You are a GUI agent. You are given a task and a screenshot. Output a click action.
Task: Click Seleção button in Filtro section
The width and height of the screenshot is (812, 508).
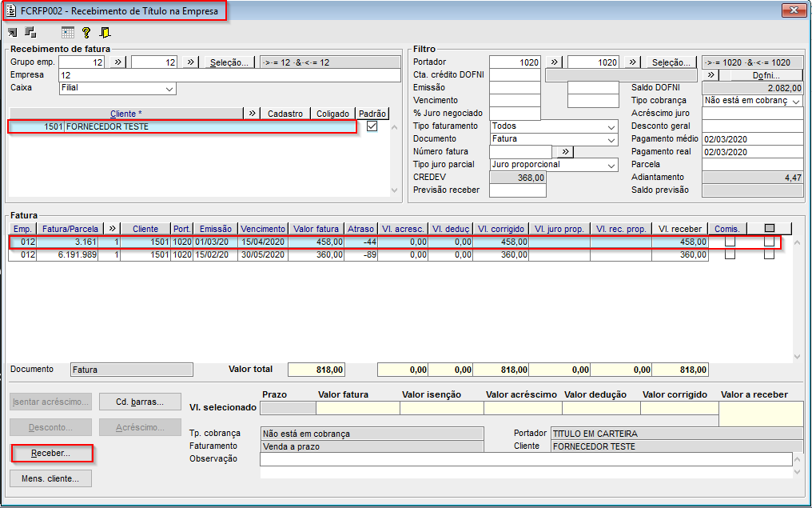671,62
